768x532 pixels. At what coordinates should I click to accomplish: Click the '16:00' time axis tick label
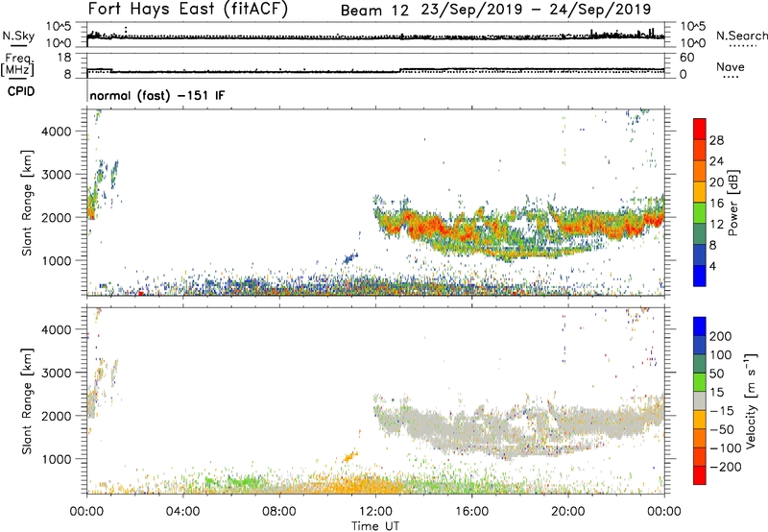471,512
